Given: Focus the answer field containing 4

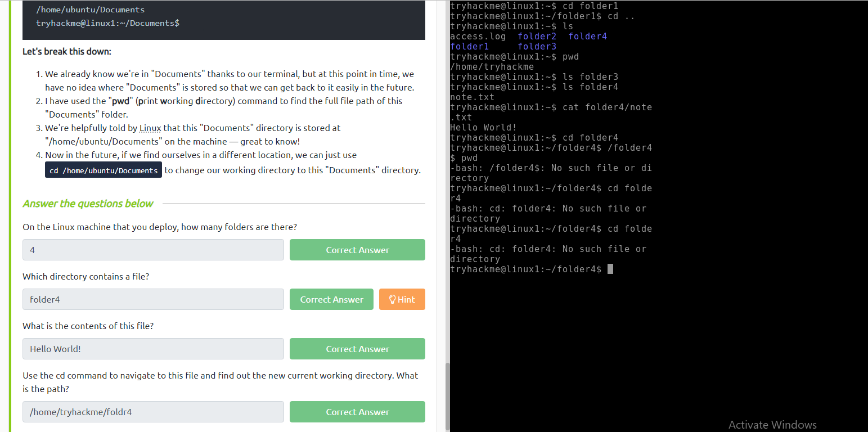Looking at the screenshot, I should pyautogui.click(x=153, y=250).
